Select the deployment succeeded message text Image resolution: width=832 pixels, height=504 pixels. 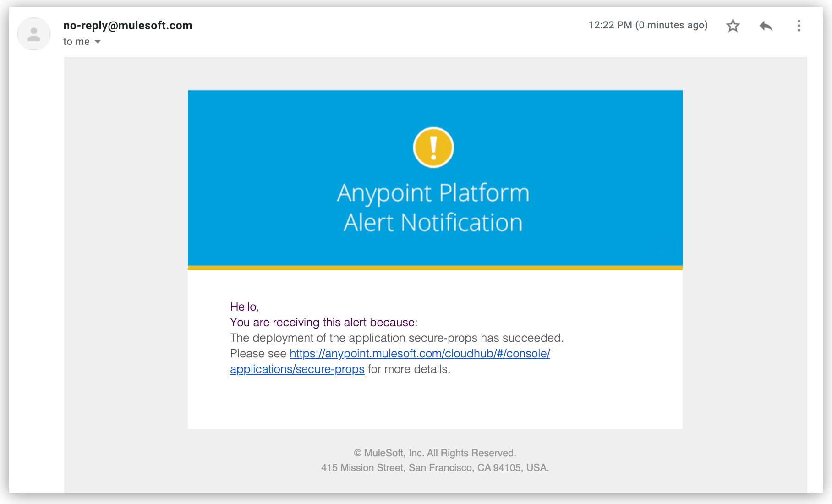[x=397, y=338]
